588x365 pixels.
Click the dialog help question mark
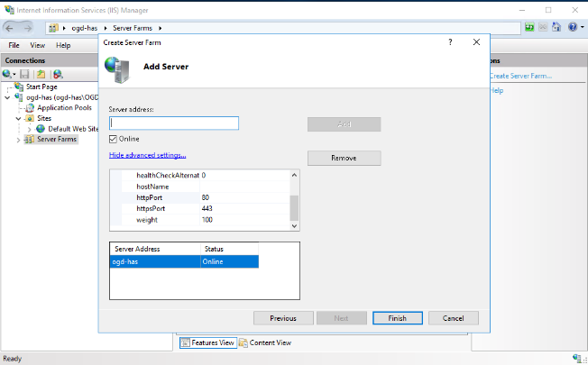tap(450, 42)
